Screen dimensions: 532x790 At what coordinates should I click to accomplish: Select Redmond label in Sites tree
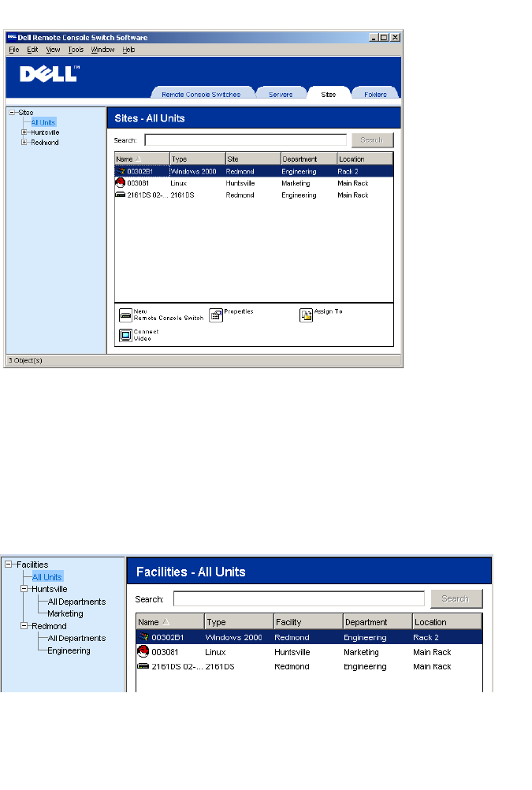coord(45,143)
